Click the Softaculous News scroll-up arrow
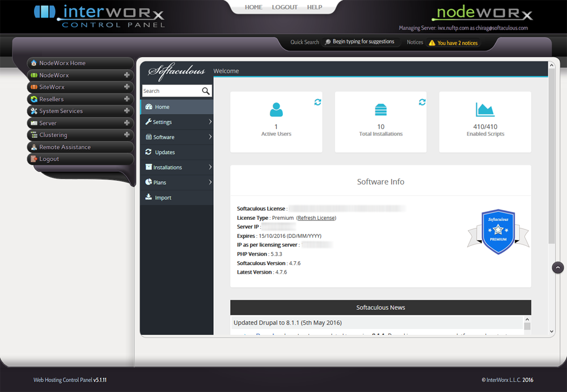The image size is (567, 392). [527, 319]
